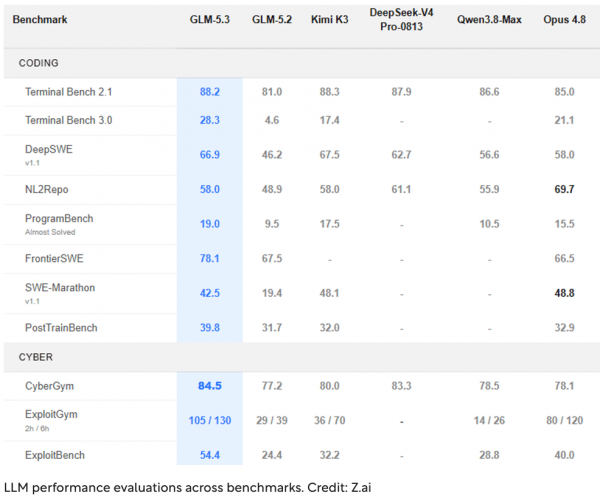The image size is (600, 504).
Task: Select the 66.5 Opus 4.8 score
Action: [564, 259]
